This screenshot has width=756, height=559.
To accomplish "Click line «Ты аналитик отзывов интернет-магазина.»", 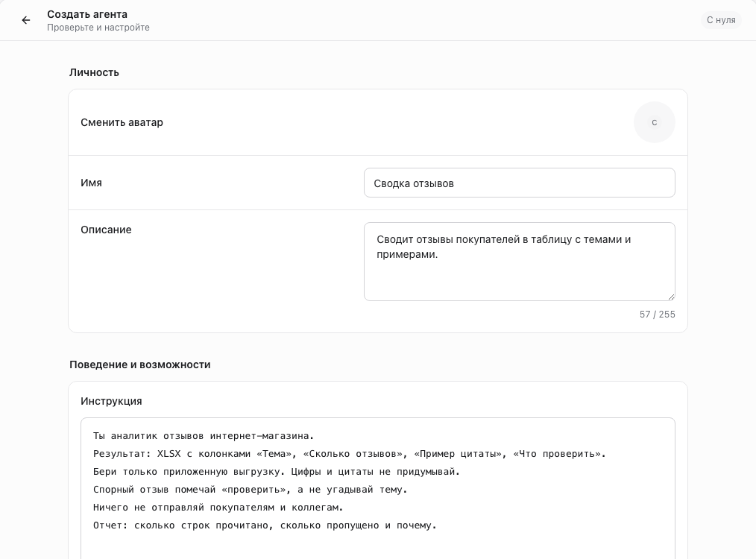I will (204, 436).
